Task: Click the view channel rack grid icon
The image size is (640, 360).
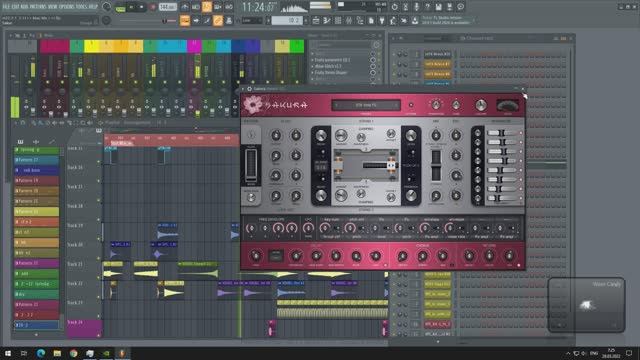Action: click(338, 20)
